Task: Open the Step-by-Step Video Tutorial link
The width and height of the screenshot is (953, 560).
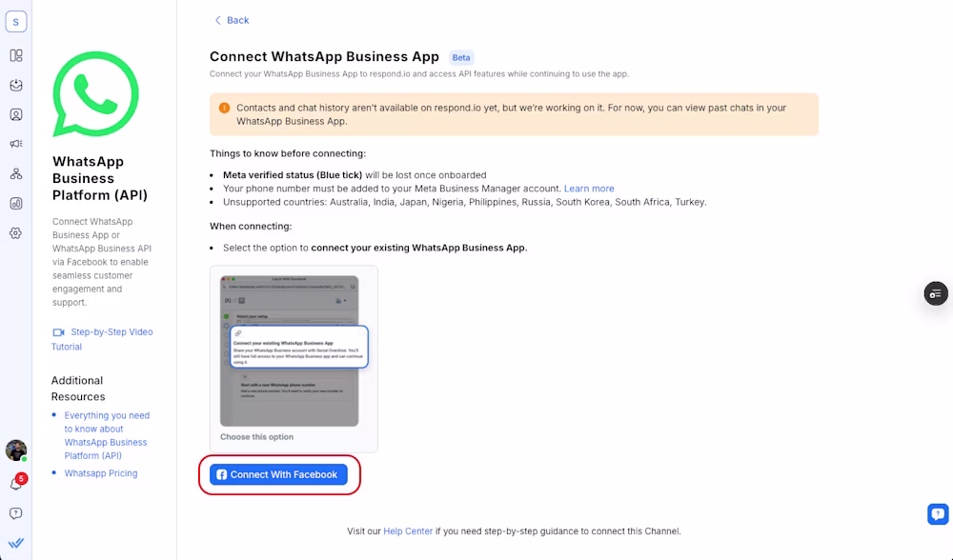Action: coord(102,339)
